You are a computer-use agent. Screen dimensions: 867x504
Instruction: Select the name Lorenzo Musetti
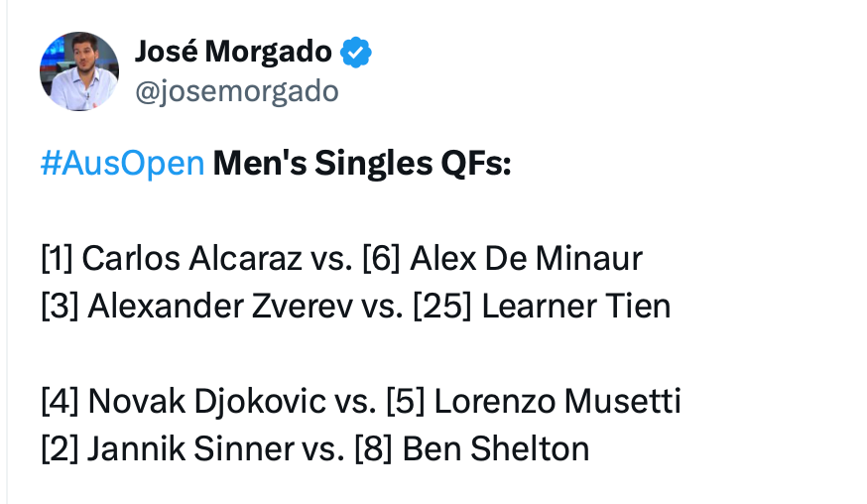[557, 402]
